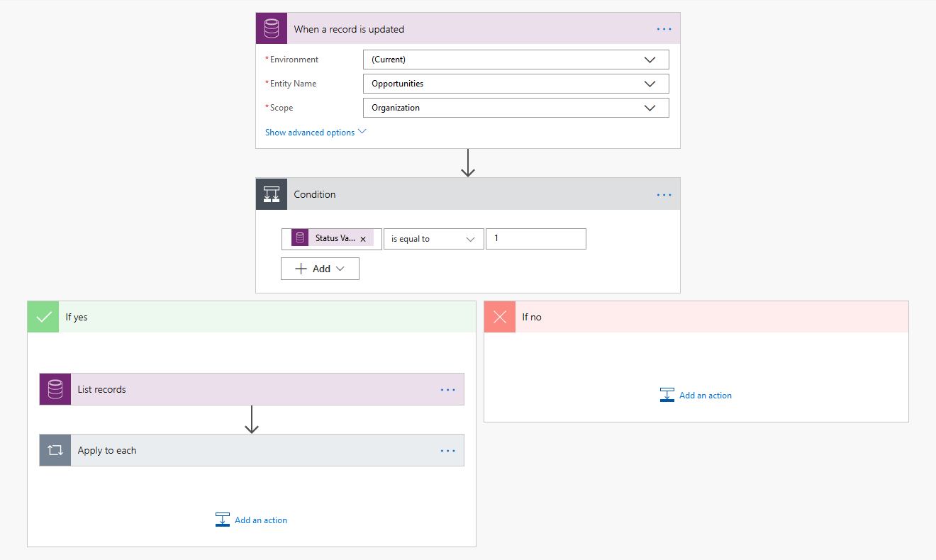This screenshot has height=560, width=936.
Task: Add an action in the If no branch
Action: point(696,395)
